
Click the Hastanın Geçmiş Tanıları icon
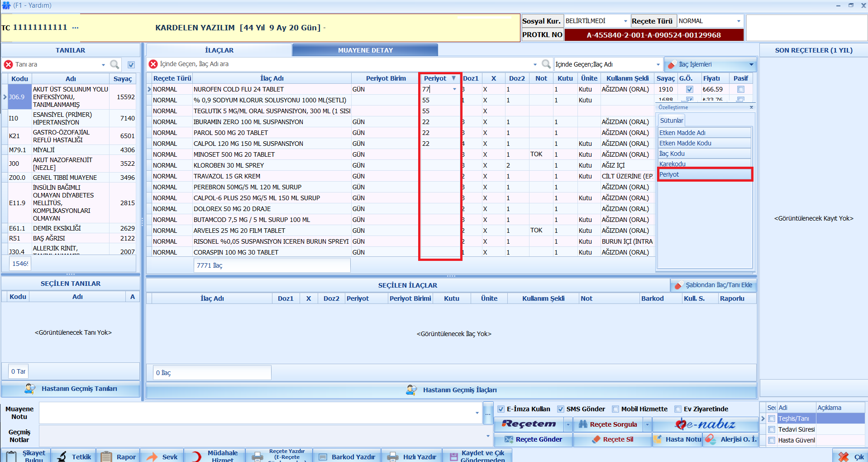30,389
